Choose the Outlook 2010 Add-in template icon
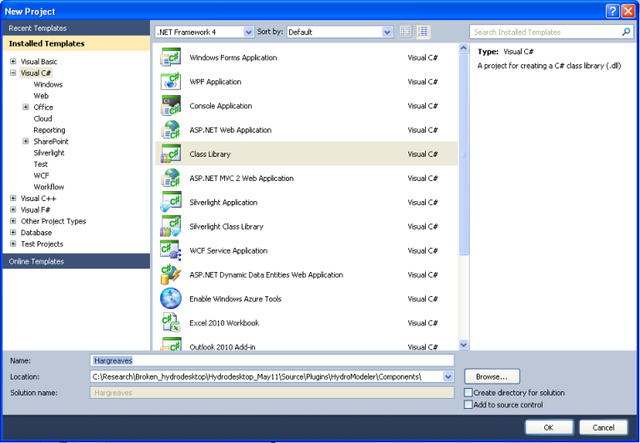This screenshot has width=640, height=443. [x=171, y=344]
